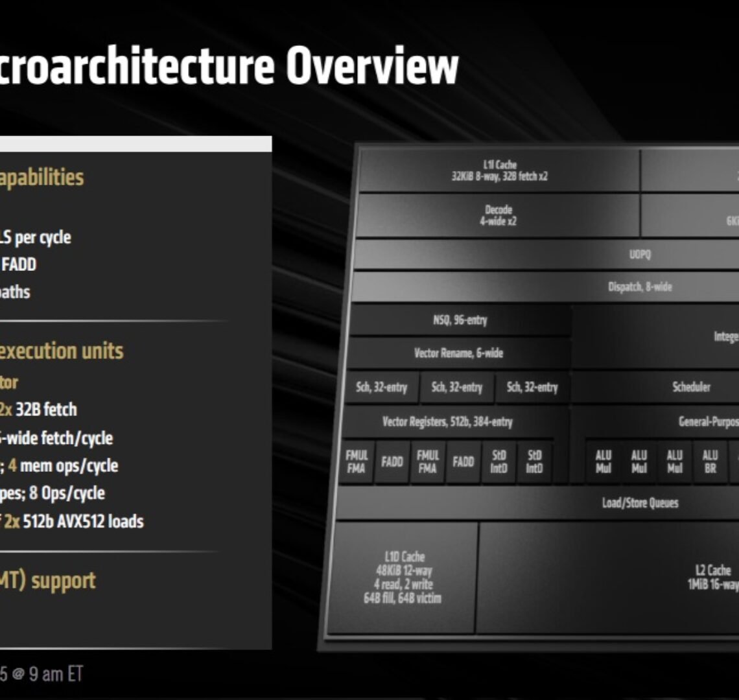Viewport: 739px width, 700px height.
Task: Select the "execution units" heading
Action: point(62,351)
